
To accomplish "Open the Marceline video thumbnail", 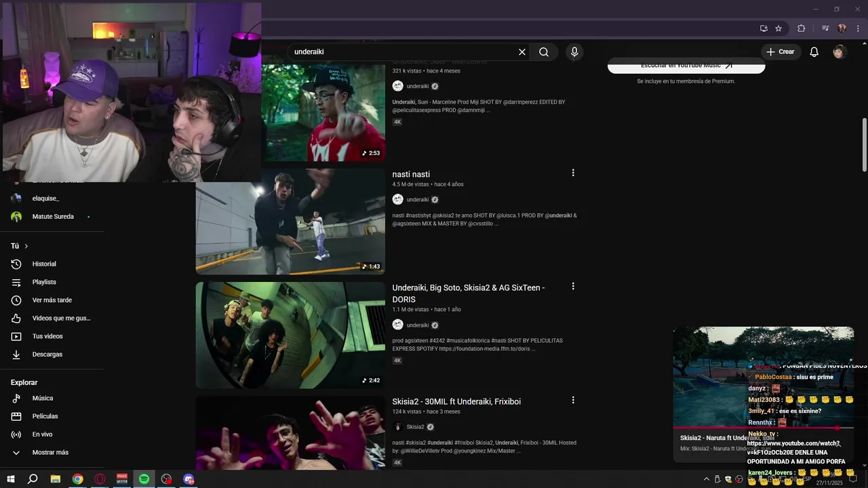I will click(x=323, y=112).
